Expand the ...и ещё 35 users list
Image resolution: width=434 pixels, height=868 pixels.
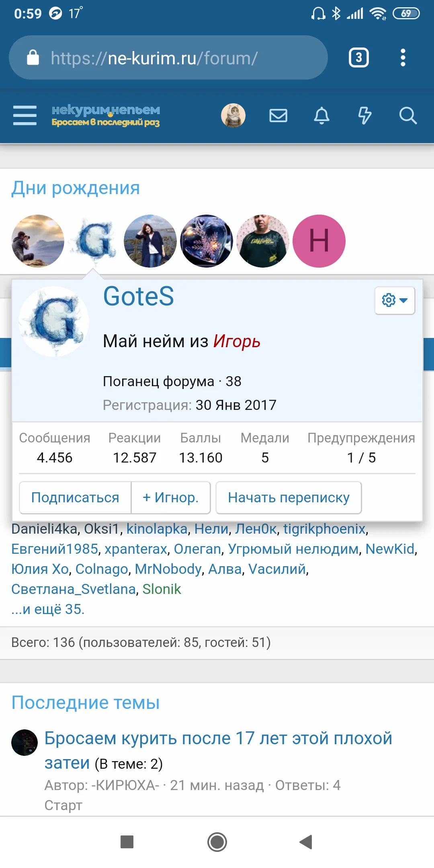48,609
